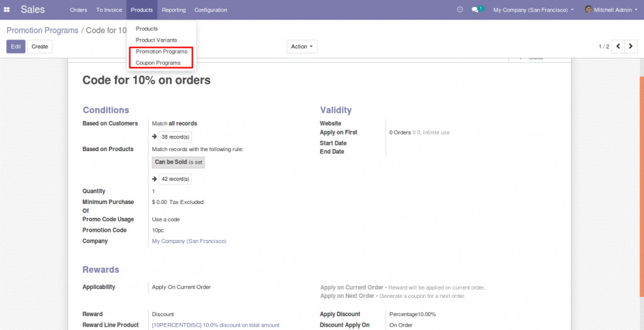The height and width of the screenshot is (330, 644).
Task: Open the 10PERCENTDISC reward line product link
Action: pos(216,325)
